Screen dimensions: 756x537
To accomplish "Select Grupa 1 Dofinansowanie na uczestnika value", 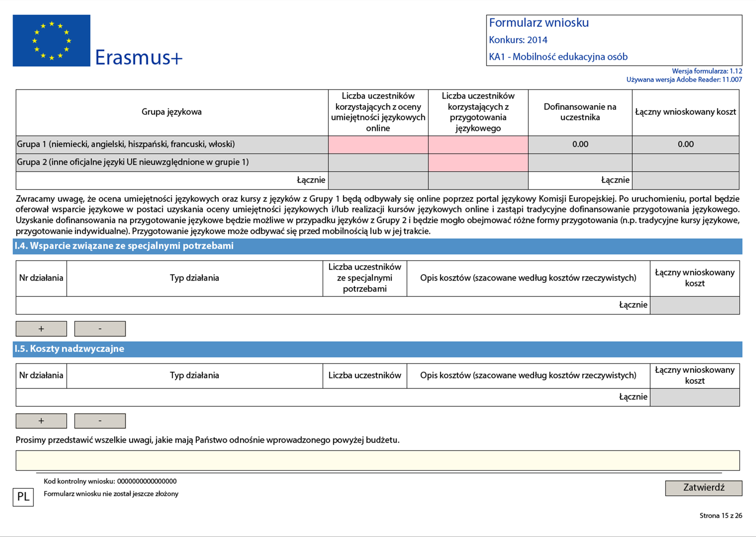I will click(x=580, y=144).
